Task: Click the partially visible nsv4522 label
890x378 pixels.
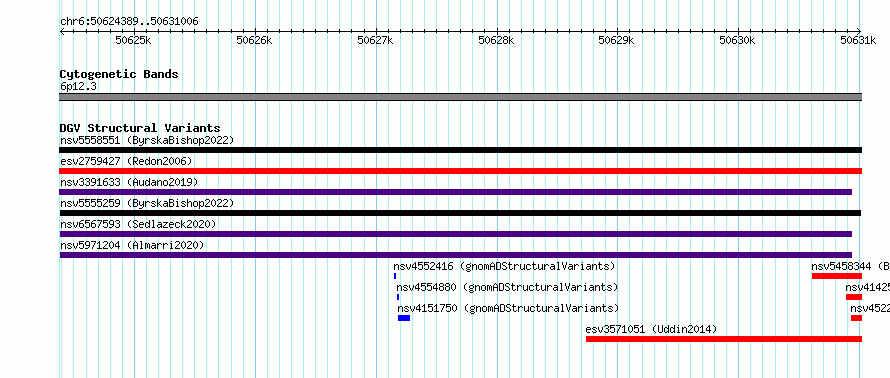Action: click(870, 308)
